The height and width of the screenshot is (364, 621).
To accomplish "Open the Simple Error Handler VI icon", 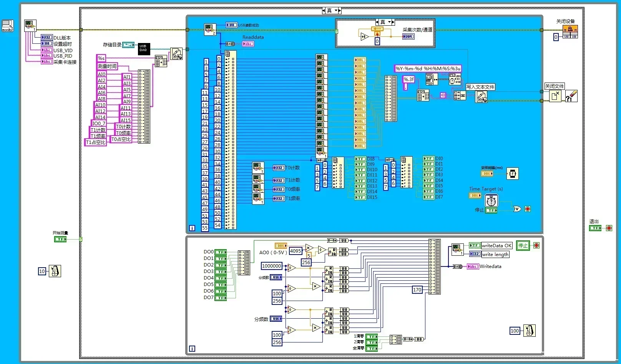I will coord(571,96).
